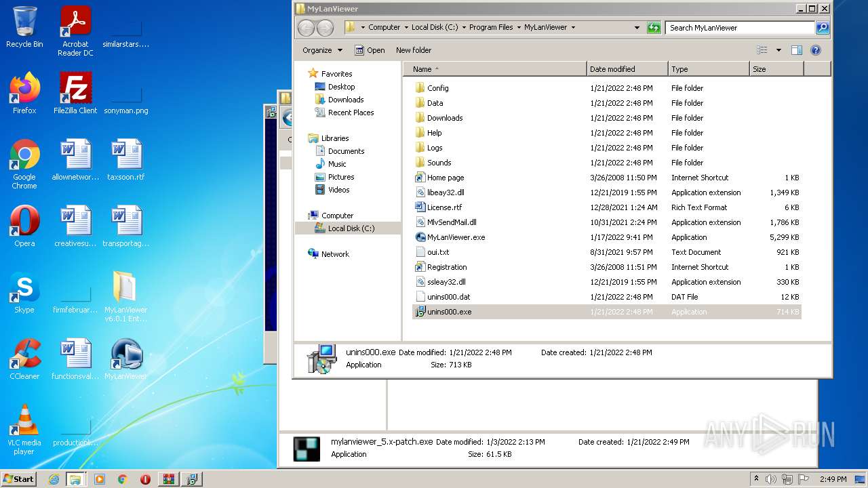Sort by Date modified column header

(x=627, y=69)
